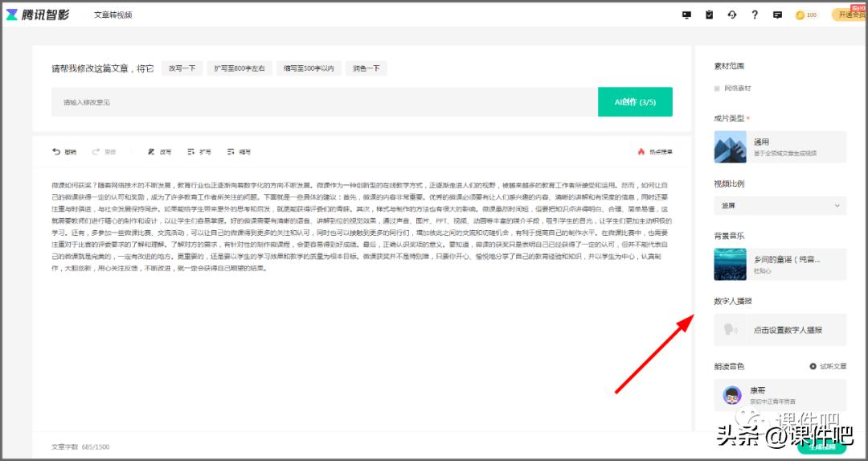Click the 扩写 expand toolbar button
Viewport: 868px width, 461px height.
(x=199, y=151)
